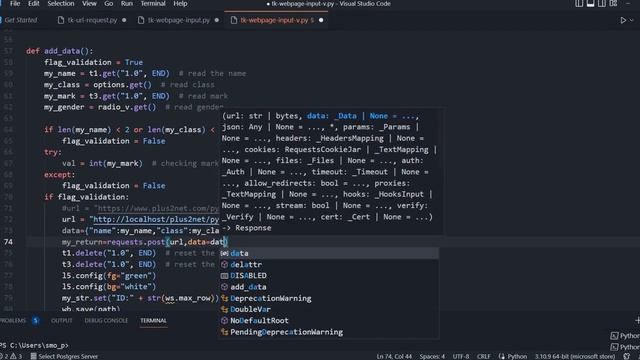Pick 'delattr' autocomplete suggestion
The height and width of the screenshot is (360, 640).
329,264
